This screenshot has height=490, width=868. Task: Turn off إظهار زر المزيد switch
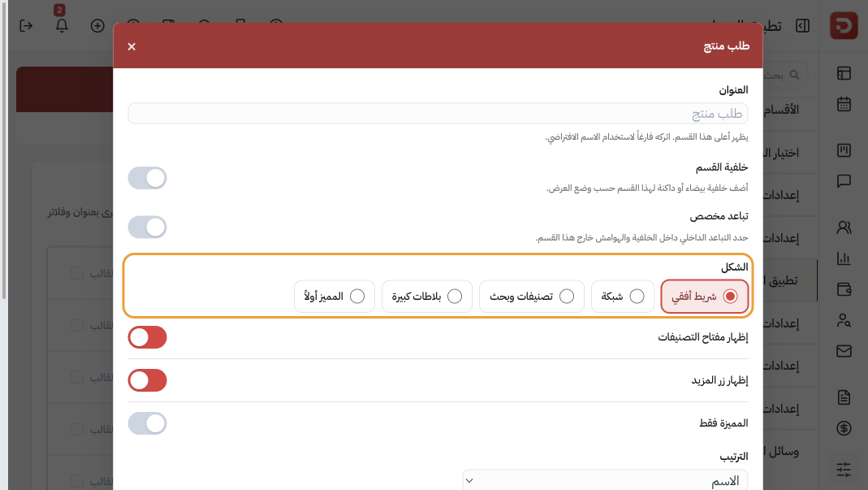click(x=147, y=380)
